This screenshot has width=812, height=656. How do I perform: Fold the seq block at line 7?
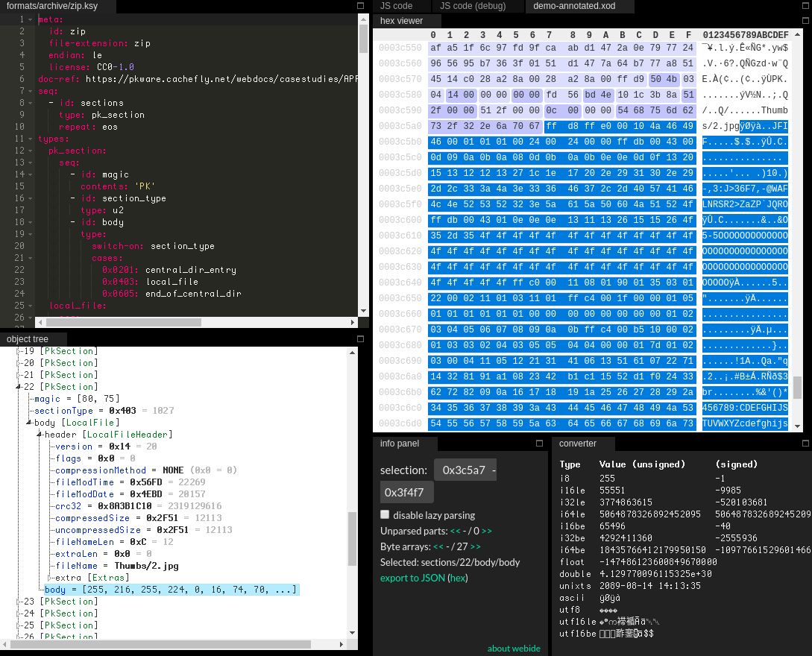coord(30,91)
